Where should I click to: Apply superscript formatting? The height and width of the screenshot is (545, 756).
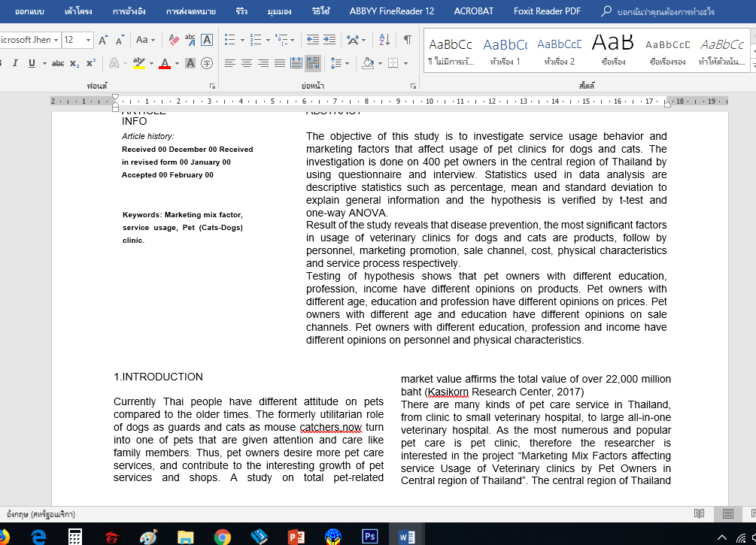click(x=90, y=63)
